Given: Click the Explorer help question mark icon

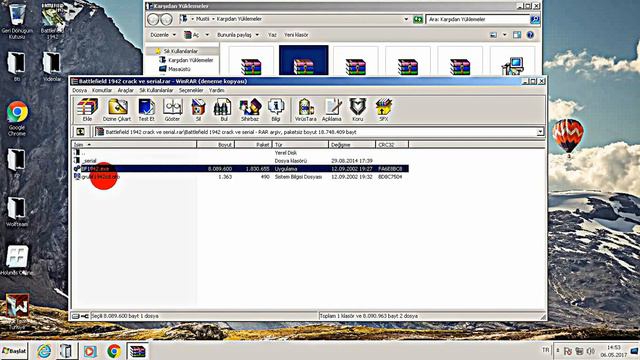Looking at the screenshot, I should pos(530,35).
